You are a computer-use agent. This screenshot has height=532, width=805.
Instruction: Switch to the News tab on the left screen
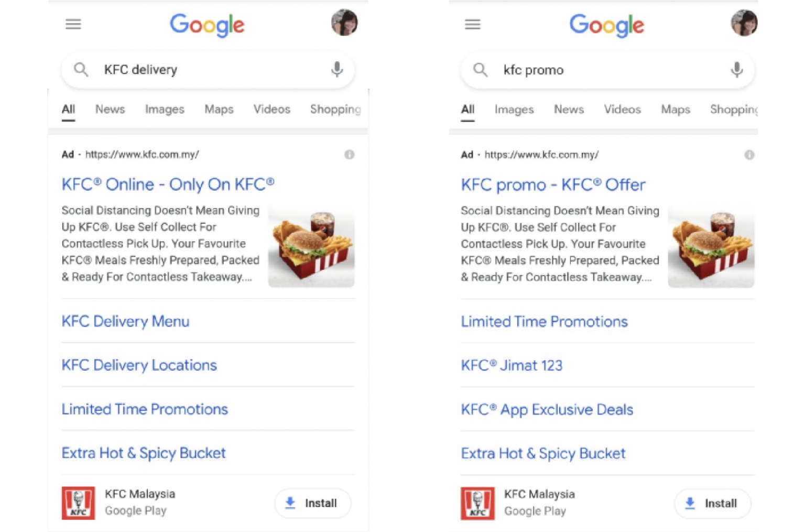click(x=110, y=109)
